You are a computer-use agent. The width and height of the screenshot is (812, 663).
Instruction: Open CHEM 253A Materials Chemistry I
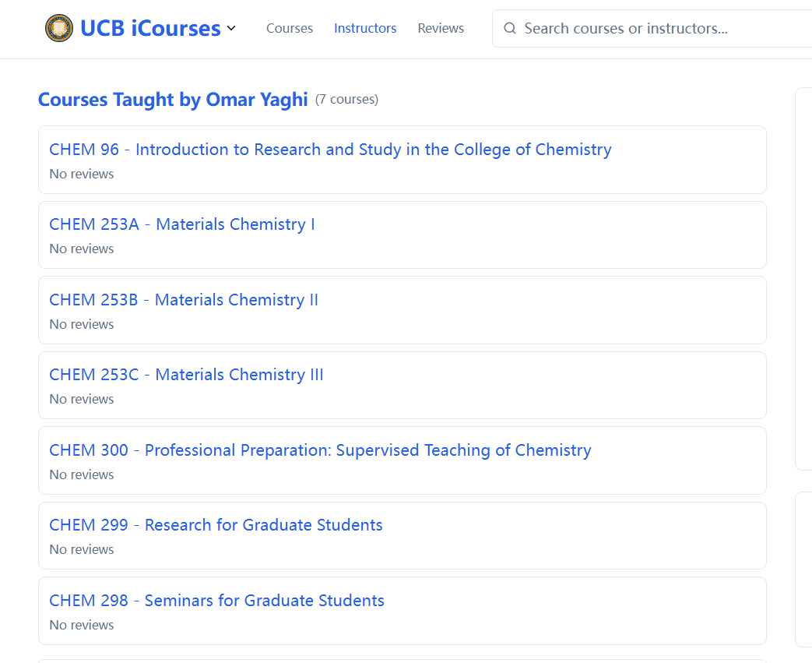click(x=182, y=224)
